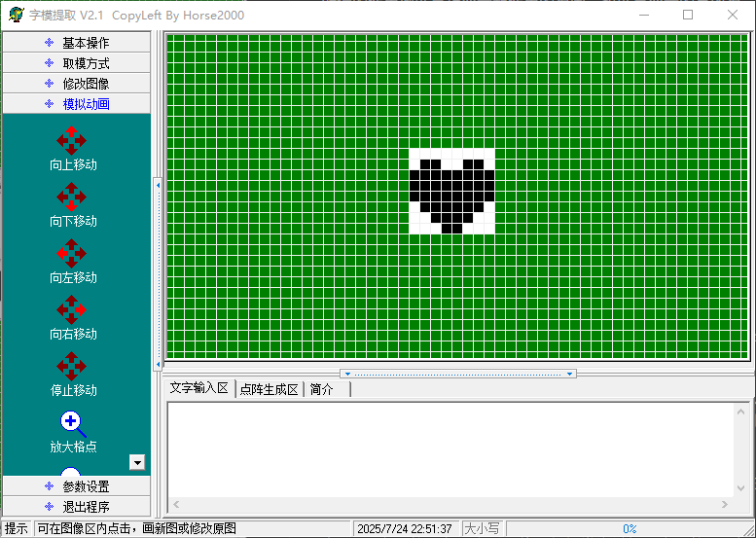Click the application icon in the title bar

17,15
